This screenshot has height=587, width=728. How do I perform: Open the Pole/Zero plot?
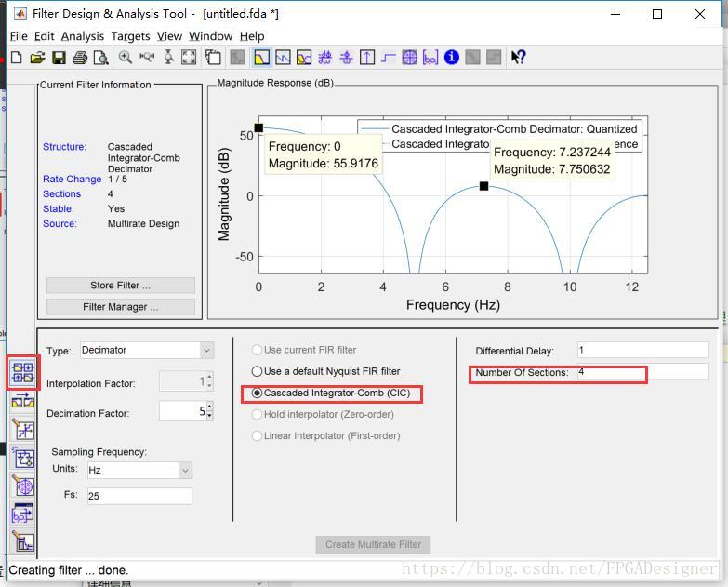(409, 57)
